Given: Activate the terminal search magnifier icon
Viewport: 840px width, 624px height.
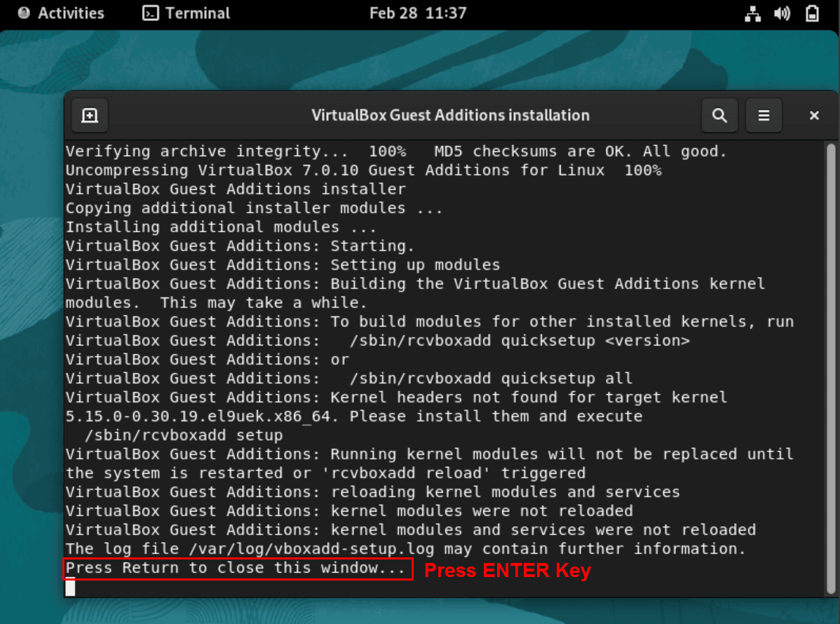Looking at the screenshot, I should (x=719, y=115).
